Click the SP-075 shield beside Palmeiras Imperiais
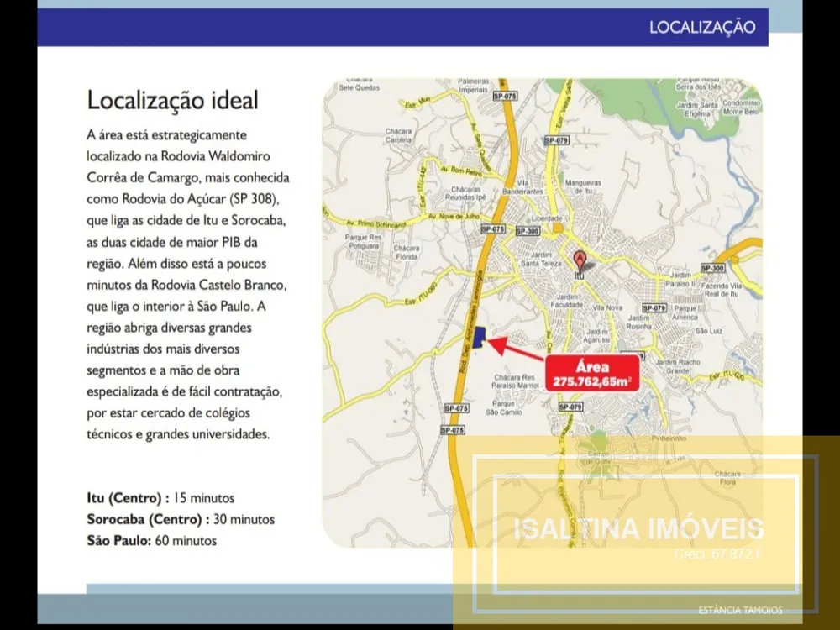 pos(505,96)
